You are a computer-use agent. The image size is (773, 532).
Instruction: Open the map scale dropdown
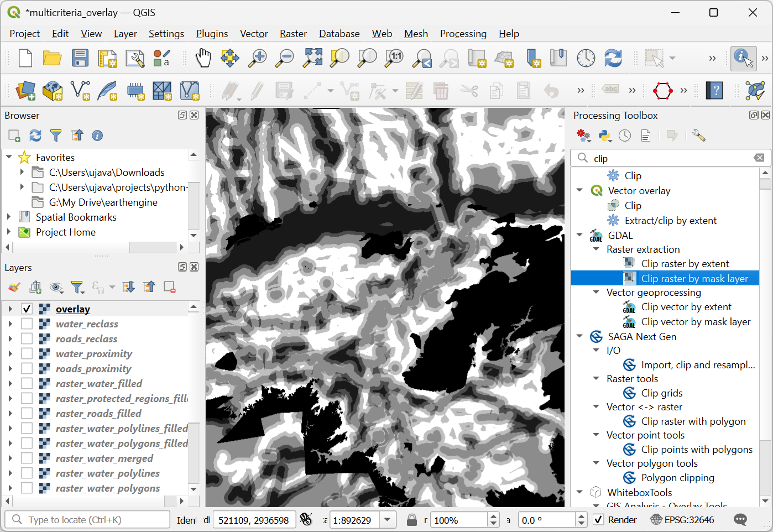coord(388,520)
